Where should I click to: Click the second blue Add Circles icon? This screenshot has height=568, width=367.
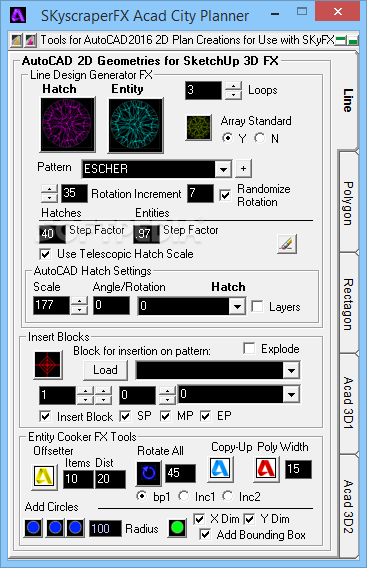(x=55, y=528)
